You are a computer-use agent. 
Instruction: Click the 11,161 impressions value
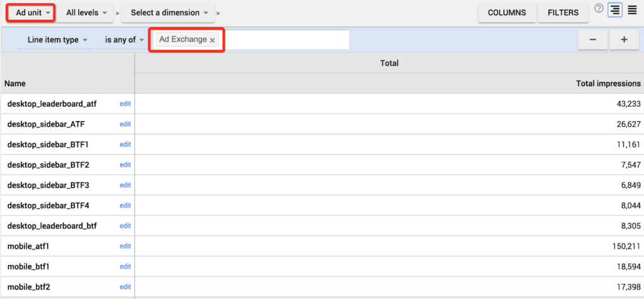tap(629, 144)
